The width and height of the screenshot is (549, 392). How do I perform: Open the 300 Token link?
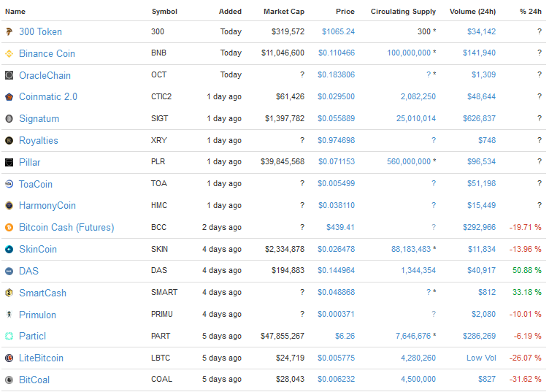[40, 32]
